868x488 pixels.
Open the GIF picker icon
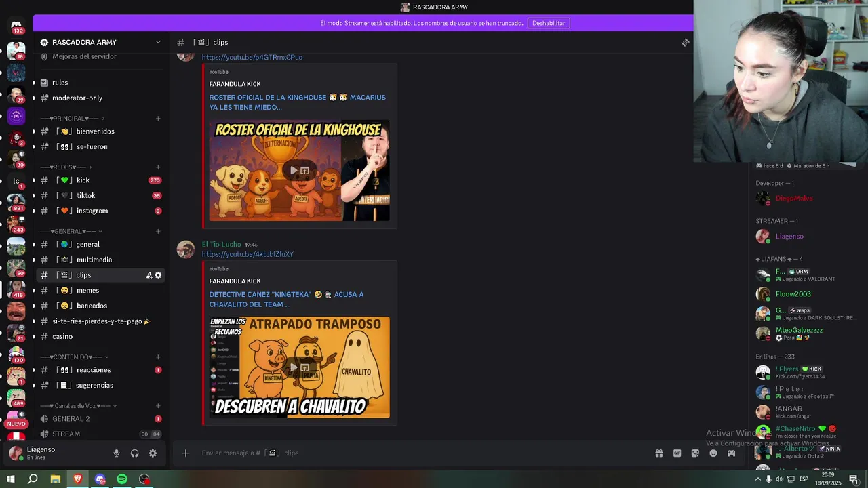(x=677, y=453)
